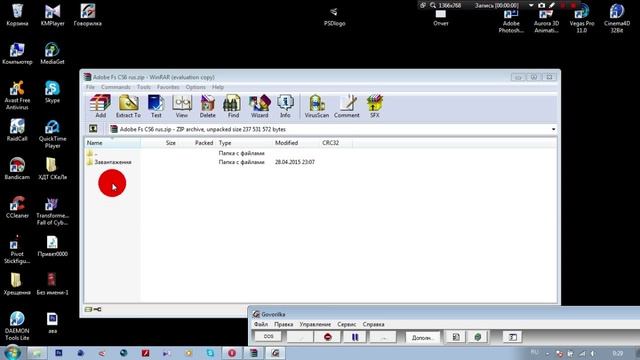Click the Info toolbar icon in WinRAR
Viewport: 640px width, 360px height.
coord(285,106)
